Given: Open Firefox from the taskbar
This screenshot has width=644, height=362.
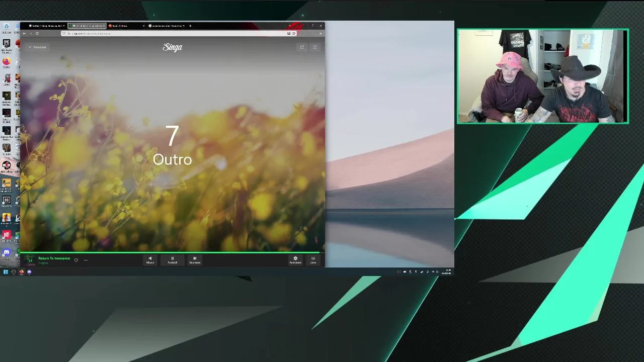Looking at the screenshot, I should (21, 272).
